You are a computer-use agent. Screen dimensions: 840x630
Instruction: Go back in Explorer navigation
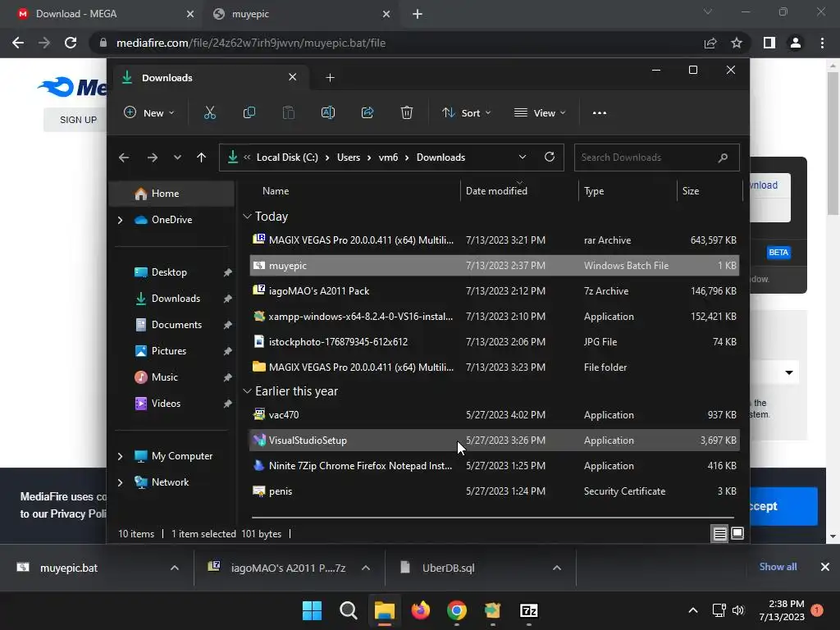124,157
